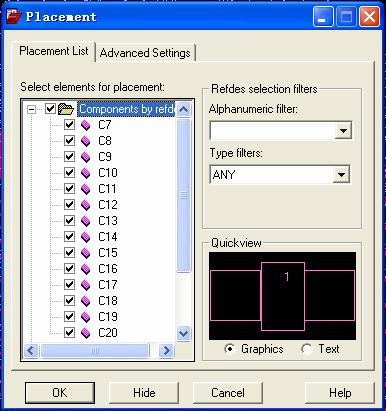Click the pink component icon next to C7
The height and width of the screenshot is (411, 386).
86,125
